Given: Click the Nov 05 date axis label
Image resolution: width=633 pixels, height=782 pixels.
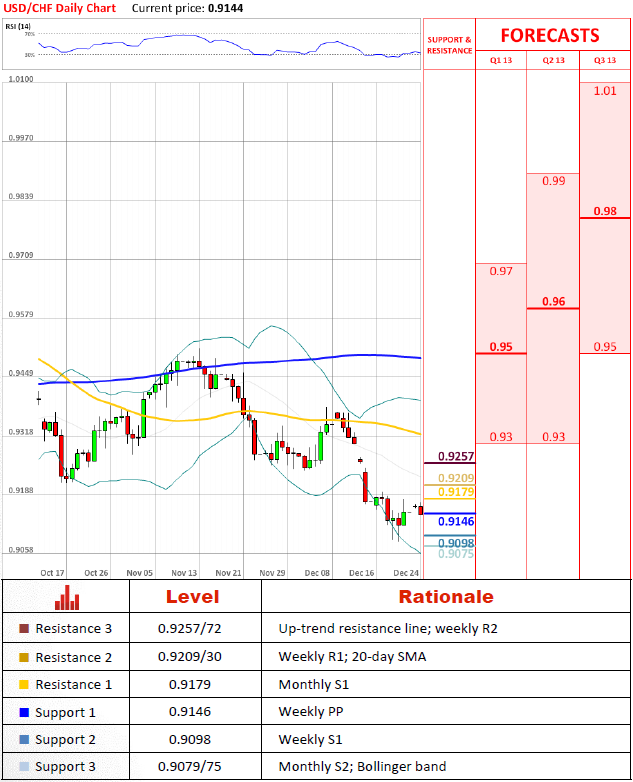Looking at the screenshot, I should (x=140, y=573).
